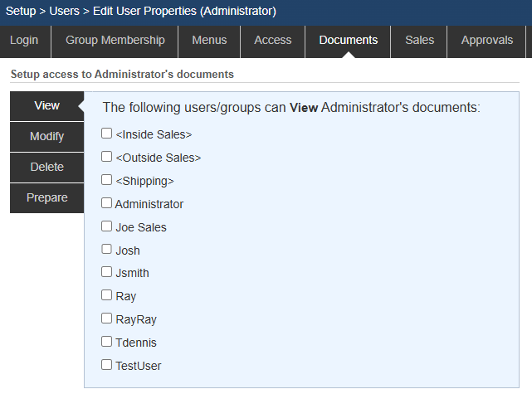
Task: Enable view access for <Outside Sales>
Action: point(106,157)
